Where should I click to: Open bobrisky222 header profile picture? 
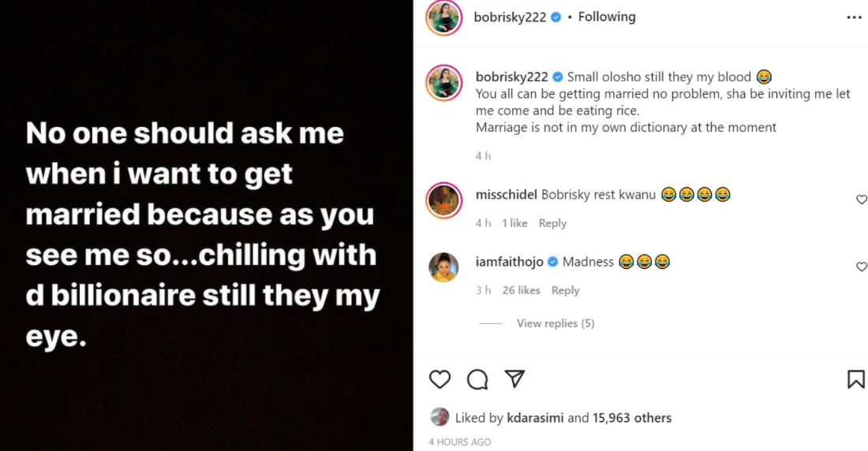coord(443,17)
